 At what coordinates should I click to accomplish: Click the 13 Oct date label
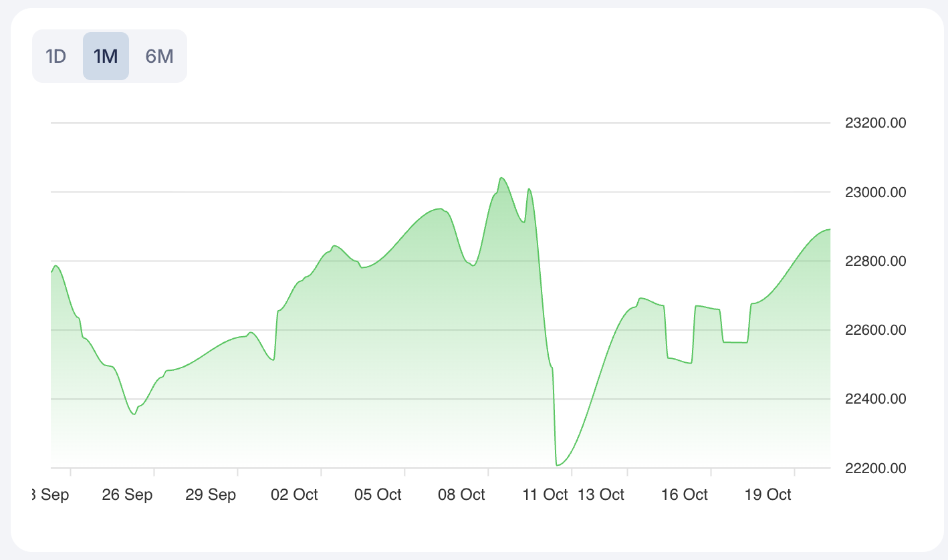[601, 495]
